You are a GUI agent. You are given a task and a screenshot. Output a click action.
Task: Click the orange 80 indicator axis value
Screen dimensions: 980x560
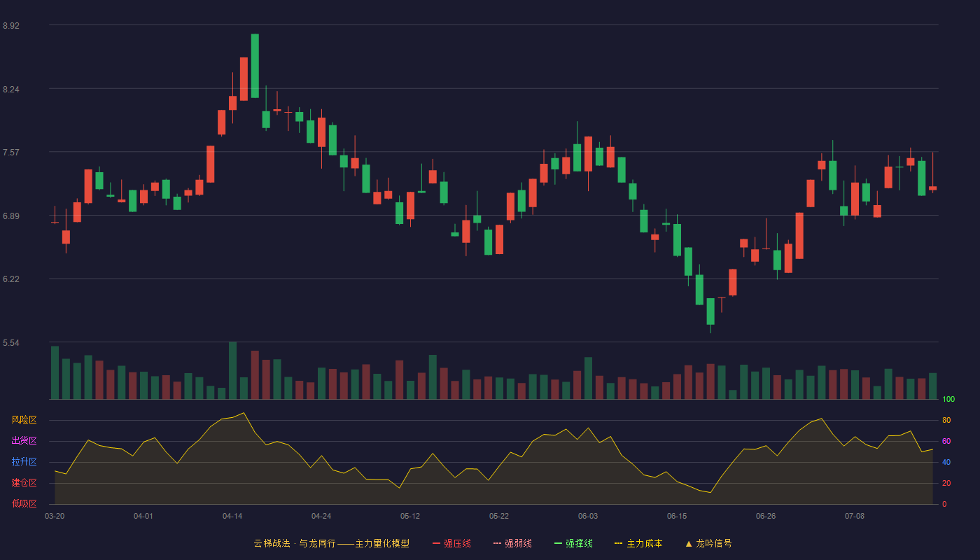coord(946,420)
